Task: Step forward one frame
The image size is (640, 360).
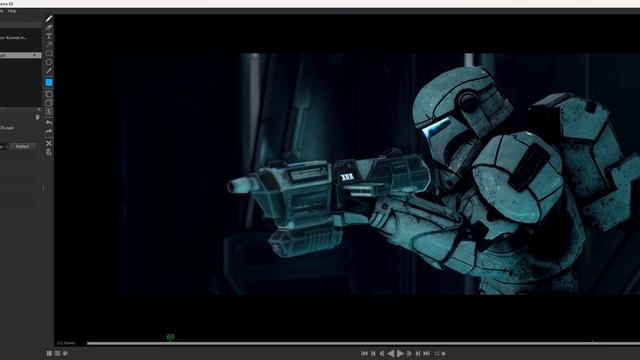Action: click(409, 353)
